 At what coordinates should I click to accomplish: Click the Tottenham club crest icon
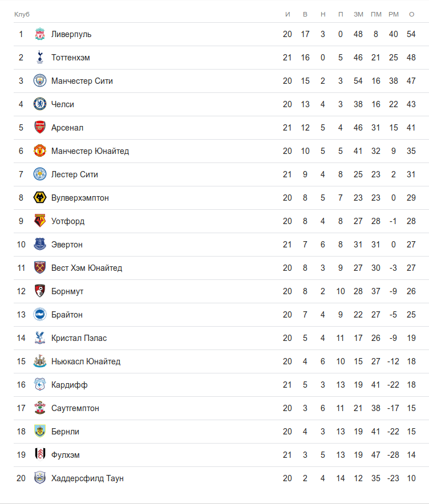point(39,58)
